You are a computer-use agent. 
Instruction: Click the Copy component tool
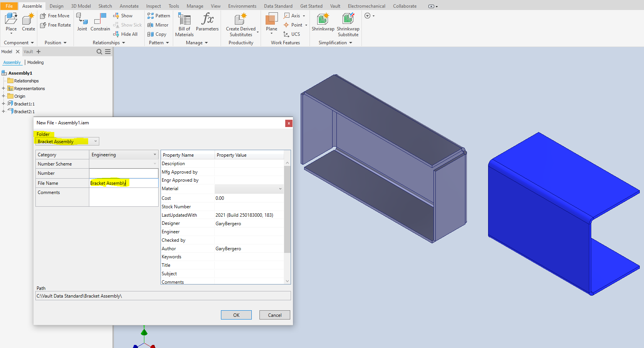157,34
